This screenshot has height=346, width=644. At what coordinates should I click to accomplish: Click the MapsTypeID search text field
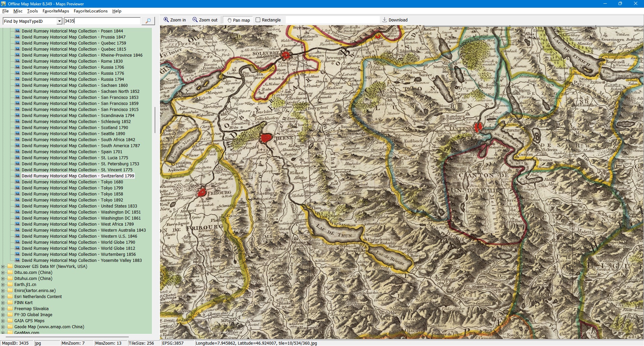click(x=102, y=21)
